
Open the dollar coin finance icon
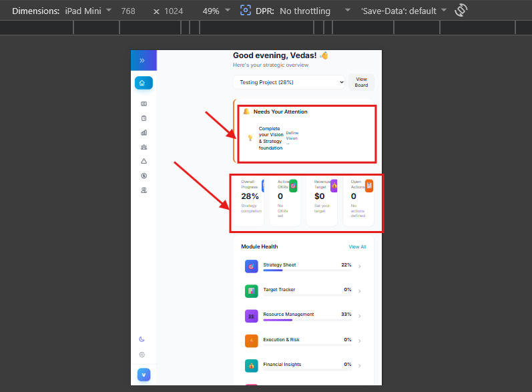tap(144, 176)
